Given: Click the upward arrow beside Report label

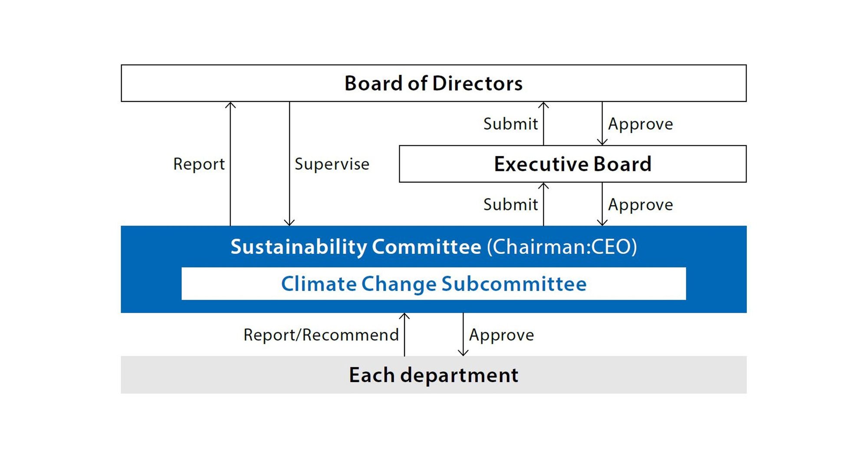Looking at the screenshot, I should point(230,164).
